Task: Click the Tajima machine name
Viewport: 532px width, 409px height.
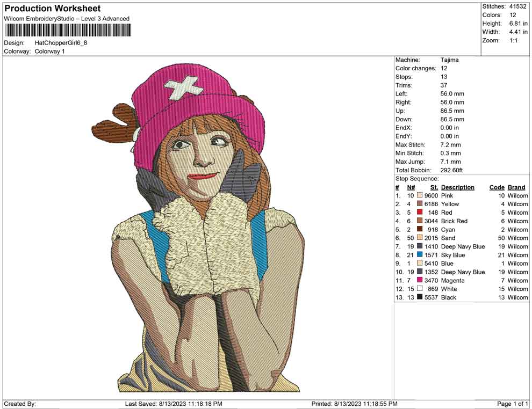Action: 449,60
